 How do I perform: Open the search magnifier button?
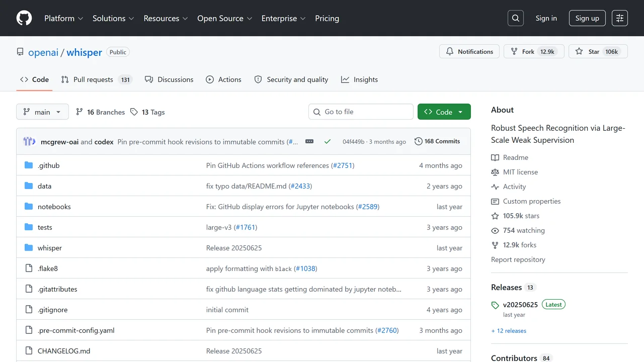(x=516, y=18)
